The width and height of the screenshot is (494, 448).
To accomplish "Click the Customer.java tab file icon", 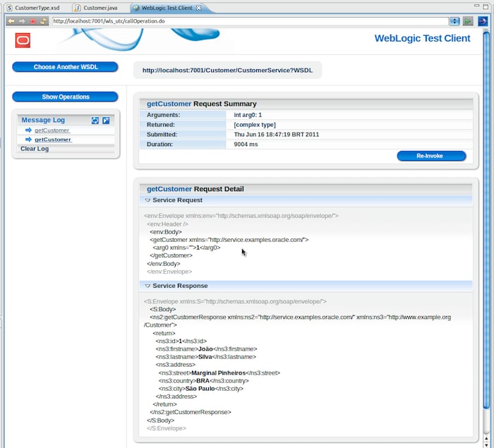I will (77, 8).
